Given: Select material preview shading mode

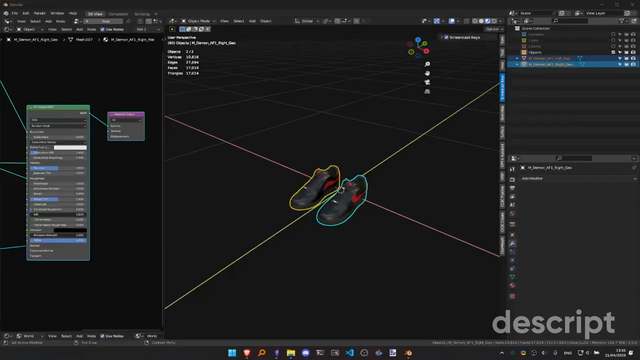Looking at the screenshot, I should [x=487, y=21].
